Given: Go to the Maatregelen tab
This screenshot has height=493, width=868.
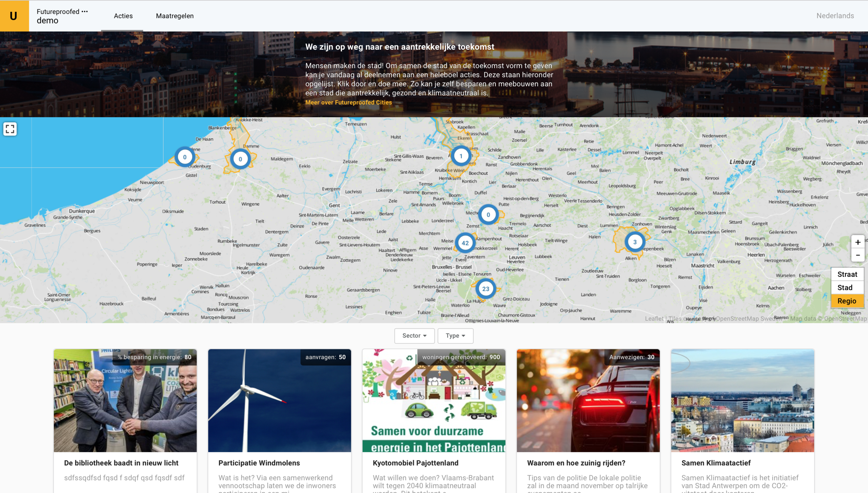Looking at the screenshot, I should click(x=175, y=16).
